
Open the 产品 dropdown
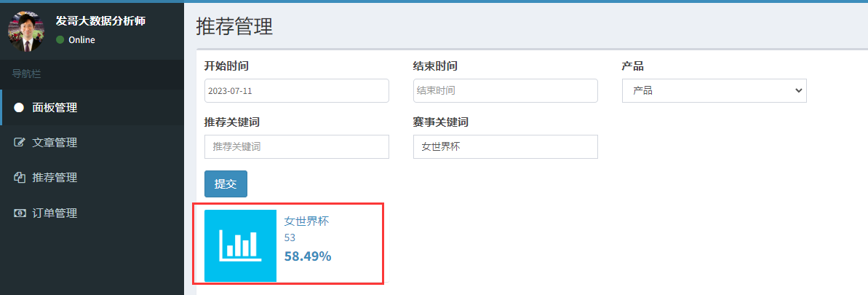pos(714,90)
